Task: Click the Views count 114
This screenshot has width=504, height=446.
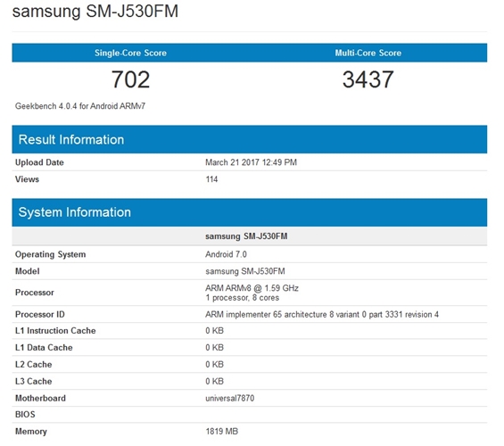Action: click(x=211, y=179)
